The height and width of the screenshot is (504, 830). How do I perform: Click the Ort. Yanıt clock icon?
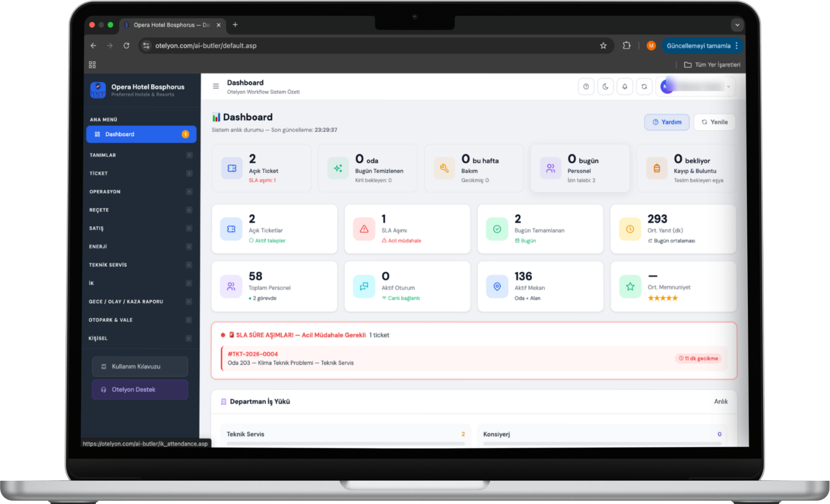click(x=630, y=229)
